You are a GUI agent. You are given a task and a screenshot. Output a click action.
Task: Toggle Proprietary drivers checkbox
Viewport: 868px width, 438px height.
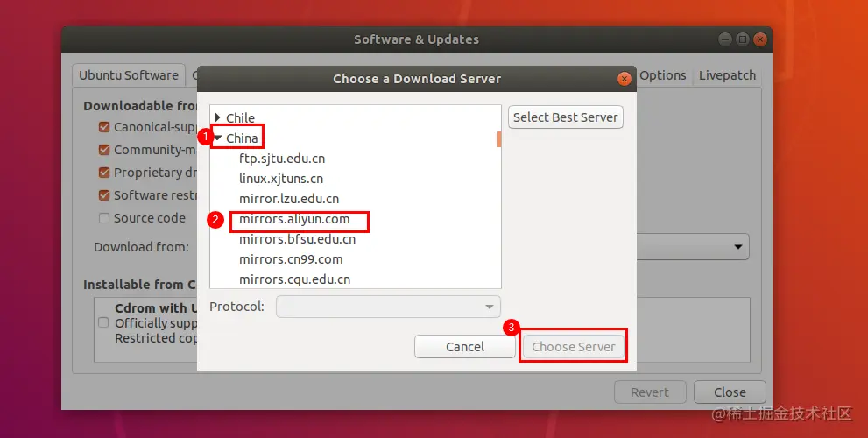pyautogui.click(x=104, y=173)
